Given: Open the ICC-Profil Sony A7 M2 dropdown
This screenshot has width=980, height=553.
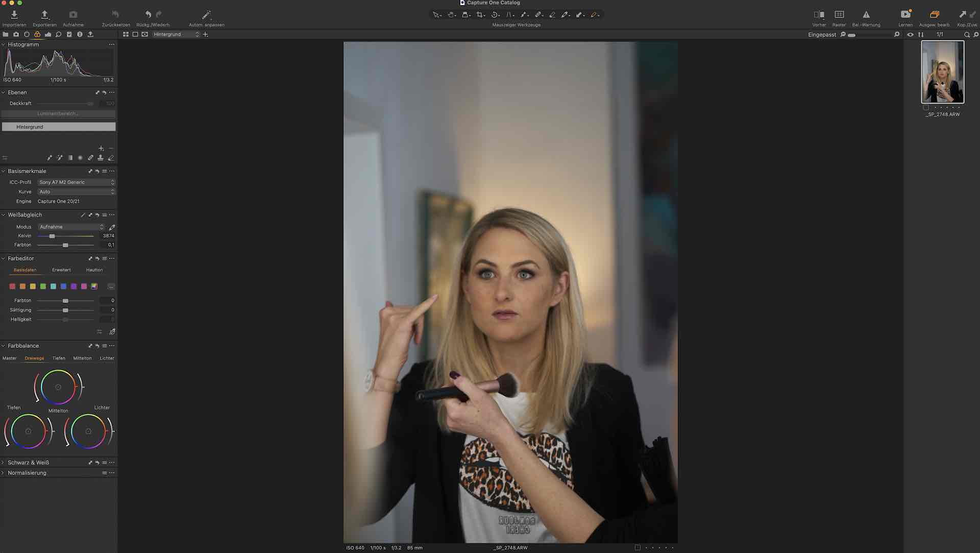Looking at the screenshot, I should coord(77,182).
